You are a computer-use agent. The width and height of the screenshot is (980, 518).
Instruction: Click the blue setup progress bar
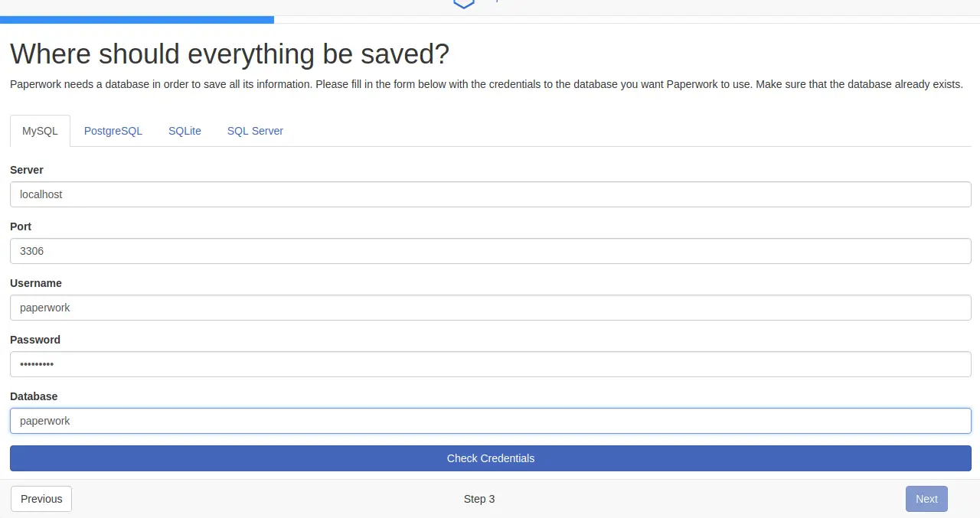click(x=137, y=20)
